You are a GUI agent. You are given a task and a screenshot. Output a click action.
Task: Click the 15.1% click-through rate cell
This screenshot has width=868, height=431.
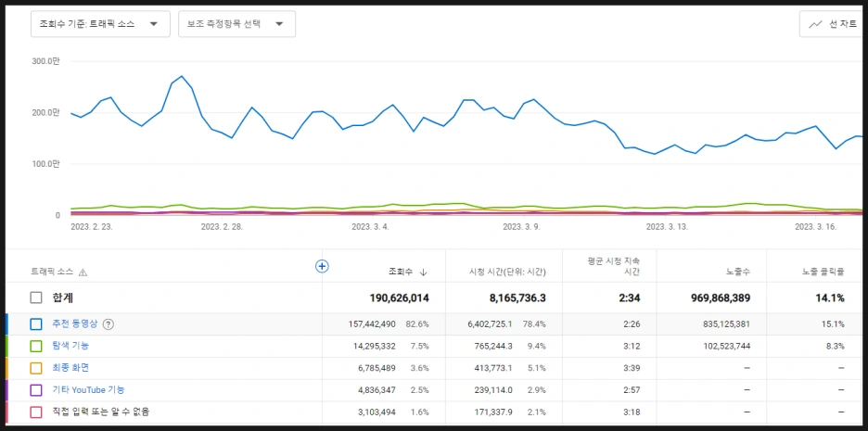click(x=833, y=324)
